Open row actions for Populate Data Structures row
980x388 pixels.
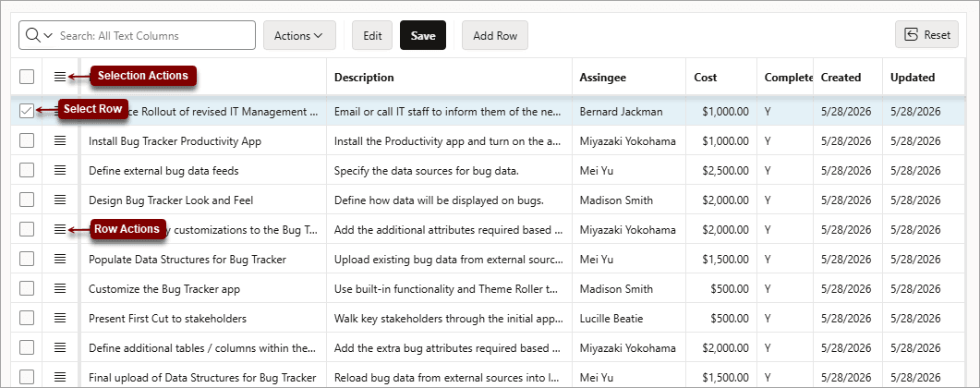(59, 259)
